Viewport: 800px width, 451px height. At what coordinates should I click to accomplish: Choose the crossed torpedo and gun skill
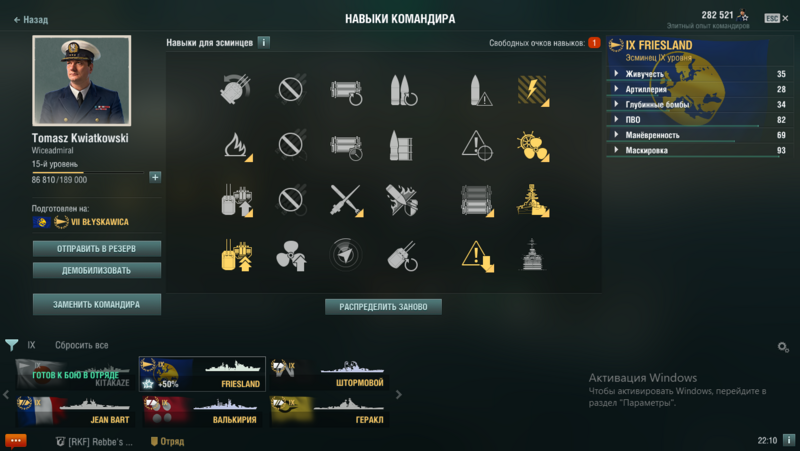346,201
